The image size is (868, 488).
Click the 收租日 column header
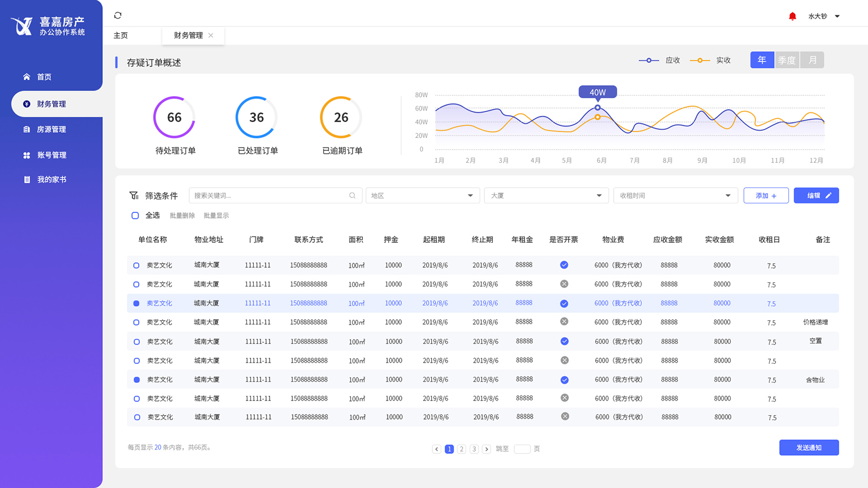769,239
